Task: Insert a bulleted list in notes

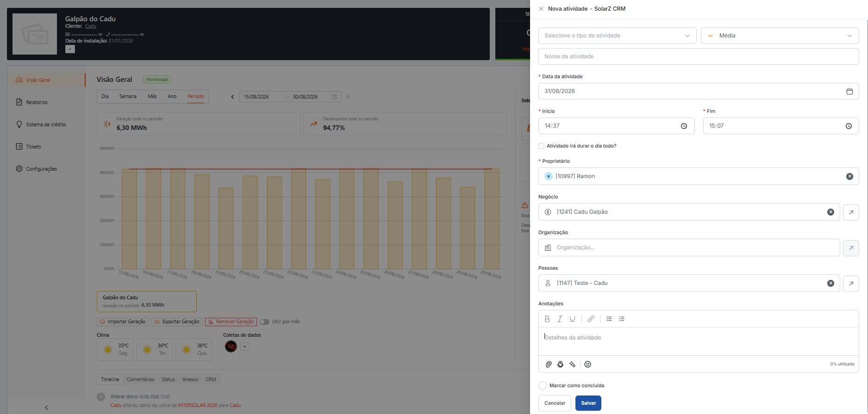Action: [609, 319]
